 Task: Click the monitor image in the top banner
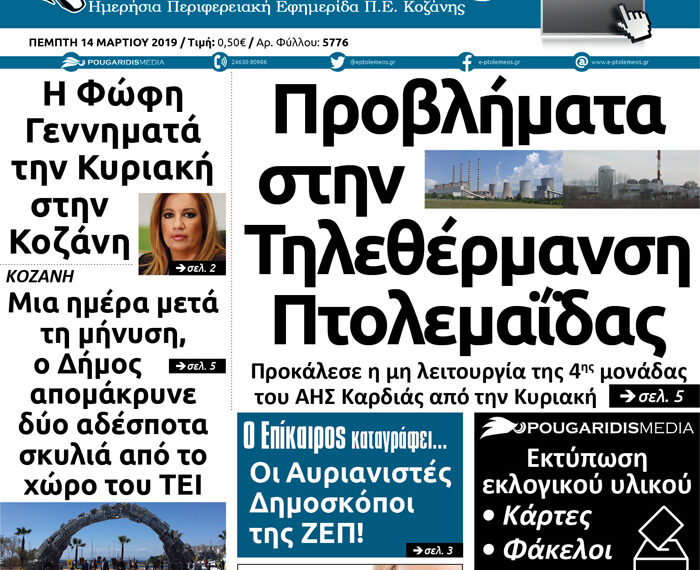(x=593, y=17)
